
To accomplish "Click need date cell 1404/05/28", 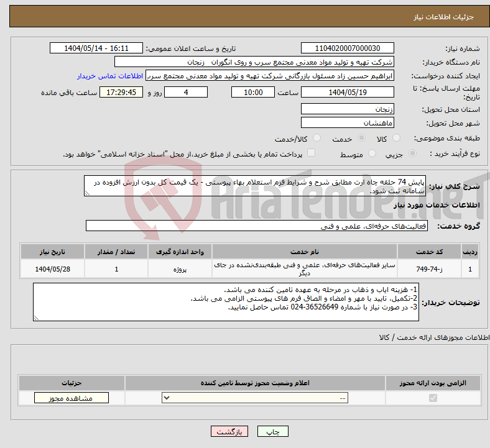I will coord(52,269).
